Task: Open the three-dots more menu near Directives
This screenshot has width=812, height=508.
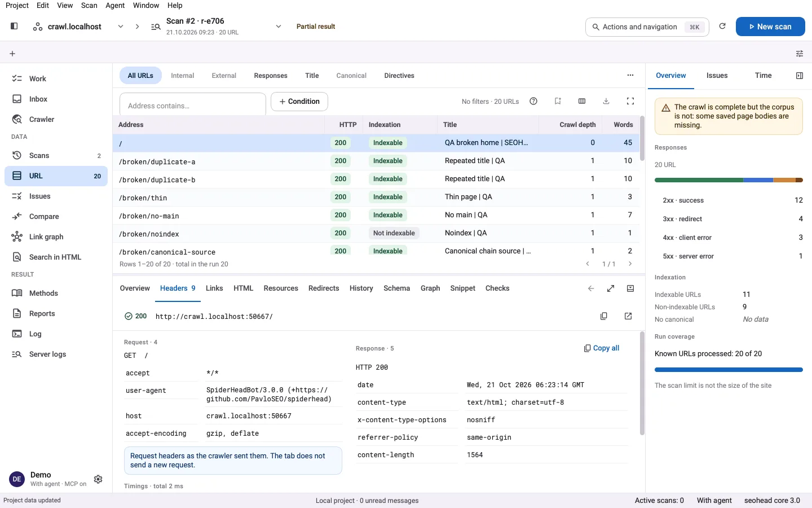Action: 630,75
